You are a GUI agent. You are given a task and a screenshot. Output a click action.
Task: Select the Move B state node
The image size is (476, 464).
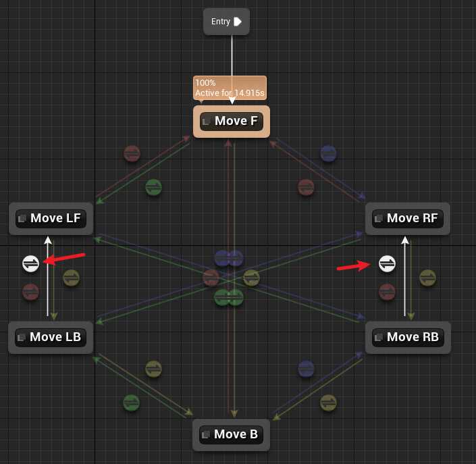pos(231,435)
